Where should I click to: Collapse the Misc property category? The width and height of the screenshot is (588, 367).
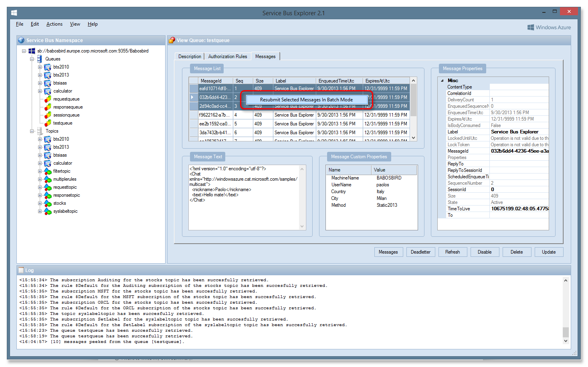443,81
